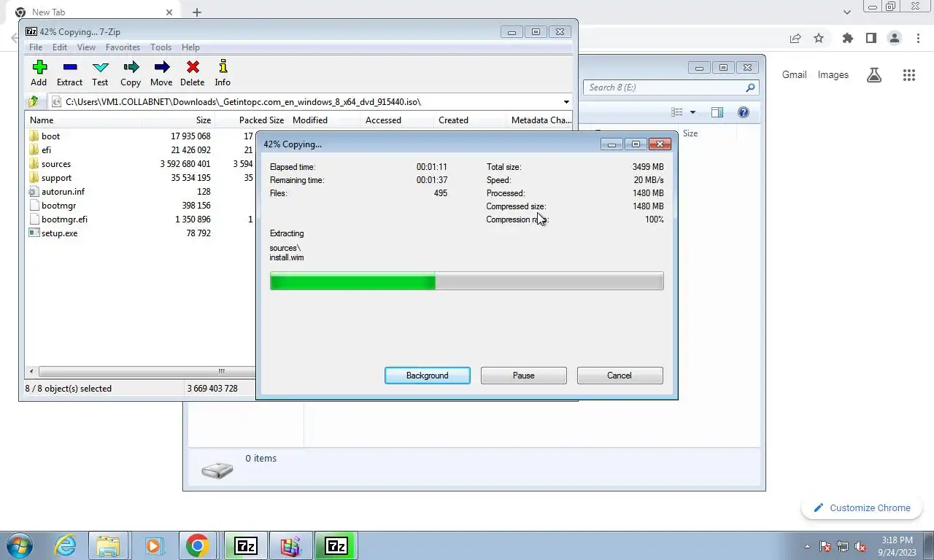Select the setup.exe file icon
Image resolution: width=934 pixels, height=560 pixels.
(34, 233)
